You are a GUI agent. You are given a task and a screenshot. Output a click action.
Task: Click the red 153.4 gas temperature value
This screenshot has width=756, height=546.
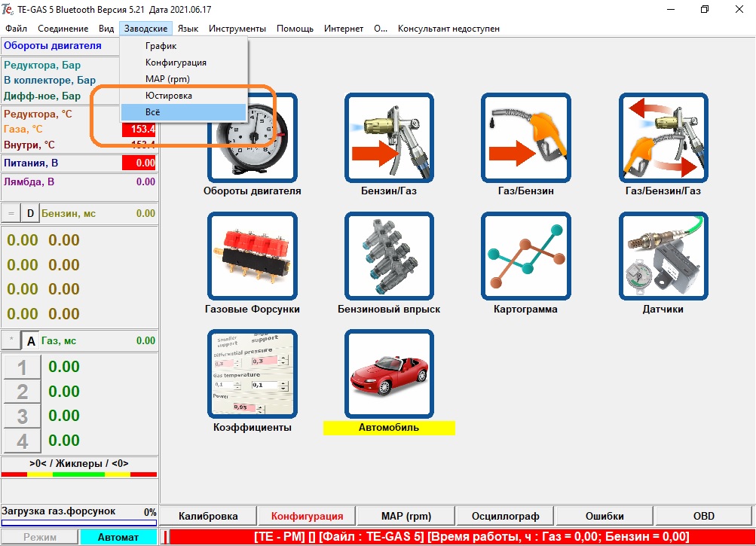139,129
